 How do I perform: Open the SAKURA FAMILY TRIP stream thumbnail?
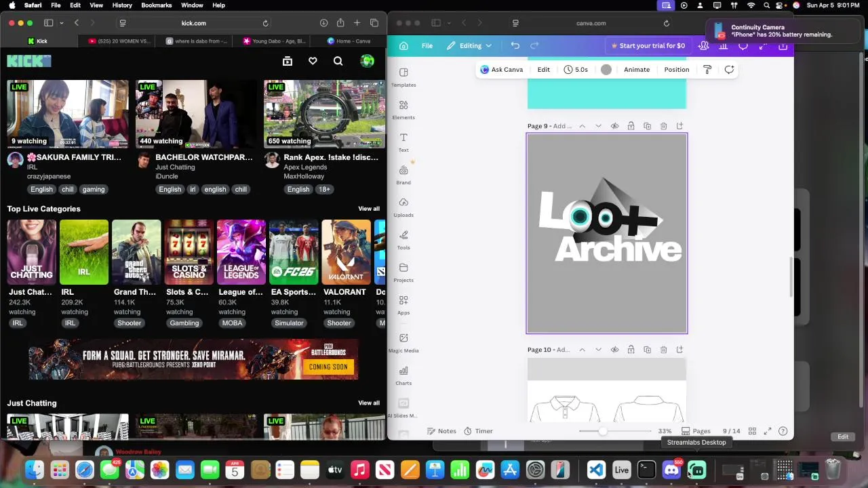[67, 114]
